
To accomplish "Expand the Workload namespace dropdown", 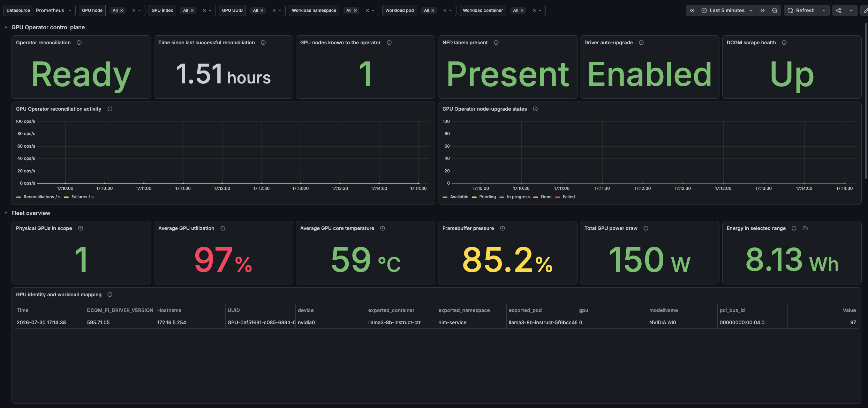I will [x=373, y=10].
